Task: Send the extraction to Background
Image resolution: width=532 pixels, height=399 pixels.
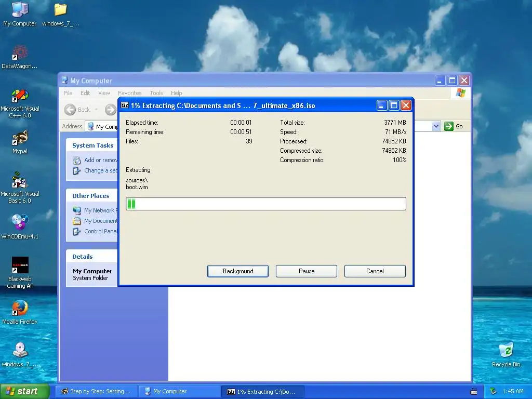Action: (x=238, y=271)
